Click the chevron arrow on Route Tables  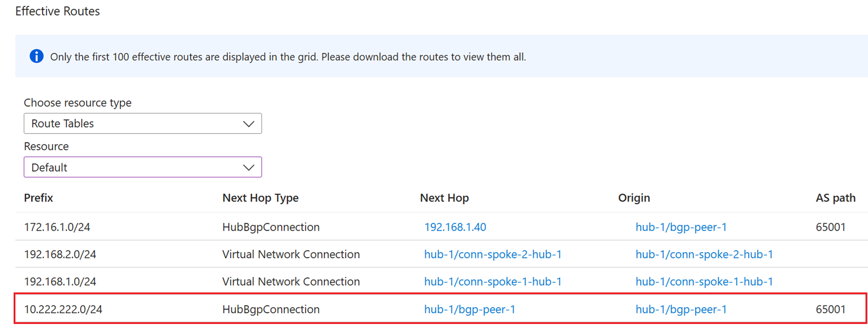[x=248, y=124]
